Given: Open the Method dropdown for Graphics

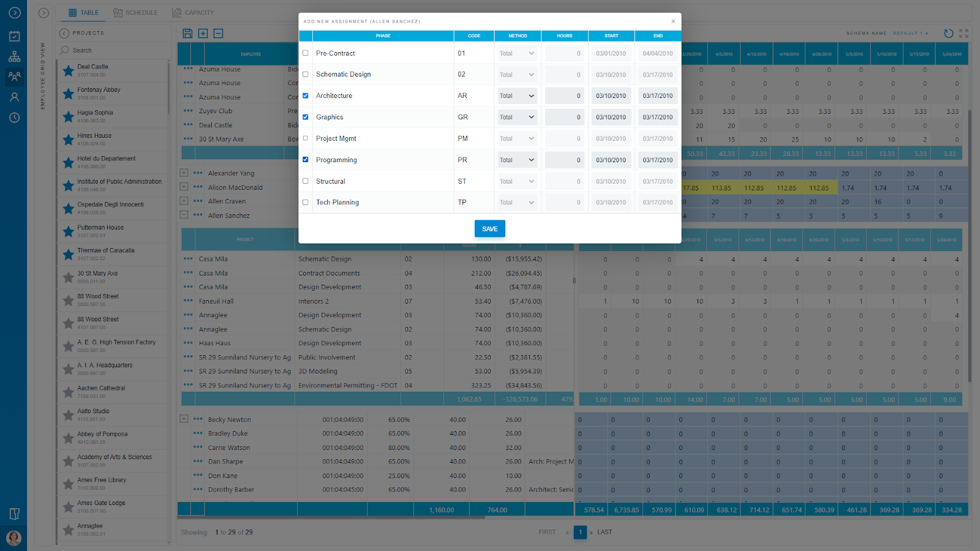Looking at the screenshot, I should pos(517,116).
